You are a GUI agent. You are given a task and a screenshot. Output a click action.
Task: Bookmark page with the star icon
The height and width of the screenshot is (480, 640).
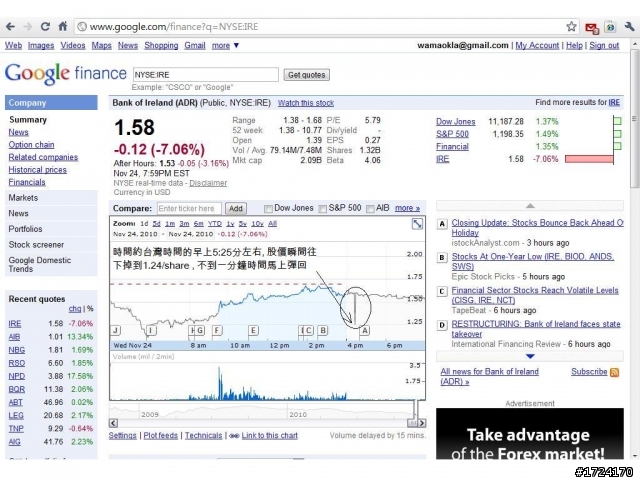571,27
